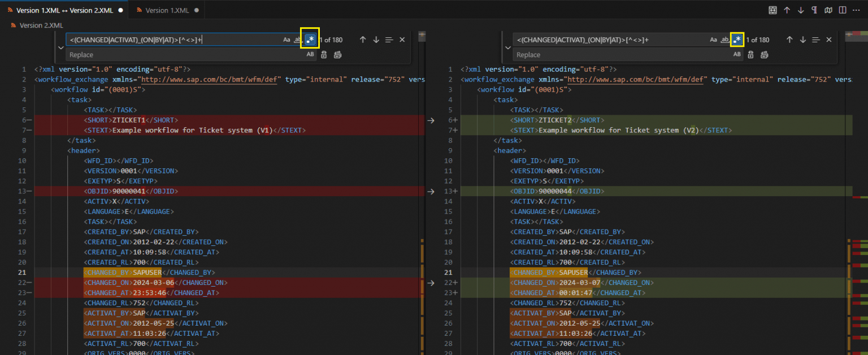Click Replace All in the left find widget

[337, 54]
